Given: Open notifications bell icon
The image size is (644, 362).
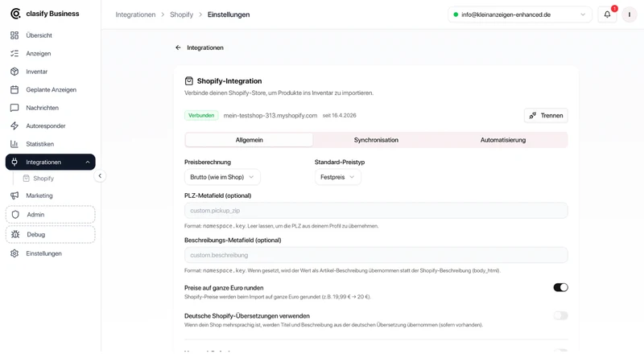Looking at the screenshot, I should (607, 14).
